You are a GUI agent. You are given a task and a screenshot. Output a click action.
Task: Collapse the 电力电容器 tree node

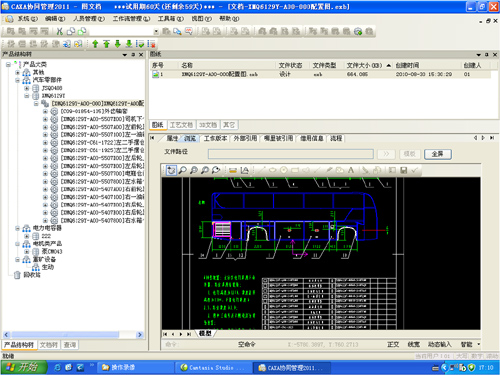coord(18,228)
